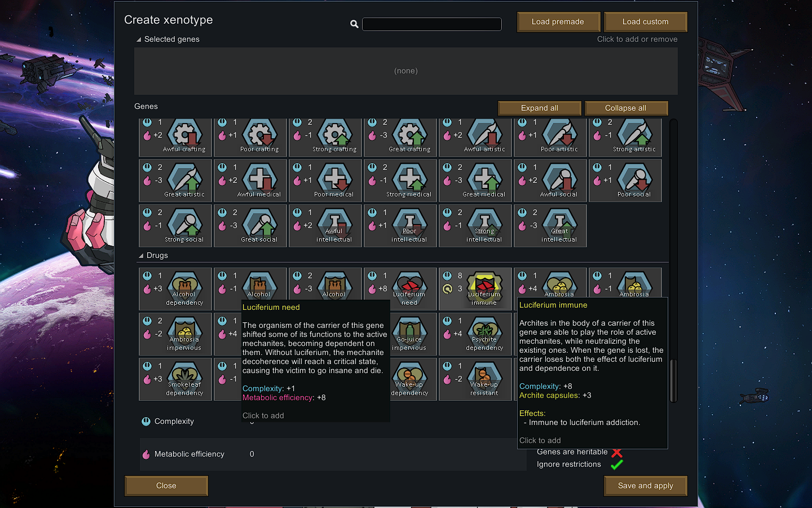Add the Awful social gene
The width and height of the screenshot is (812, 508).
point(550,181)
